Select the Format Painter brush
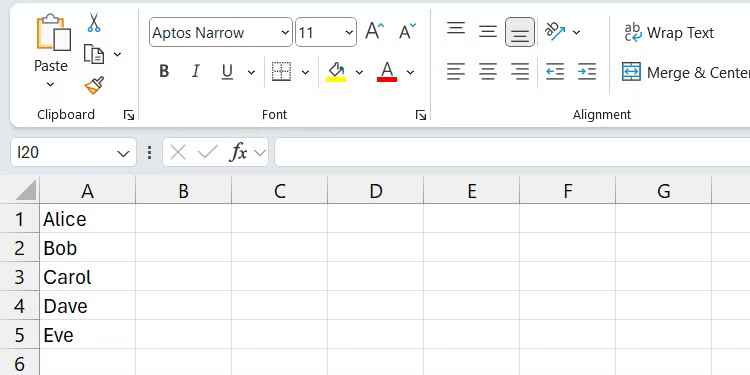This screenshot has width=750, height=375. 94,85
